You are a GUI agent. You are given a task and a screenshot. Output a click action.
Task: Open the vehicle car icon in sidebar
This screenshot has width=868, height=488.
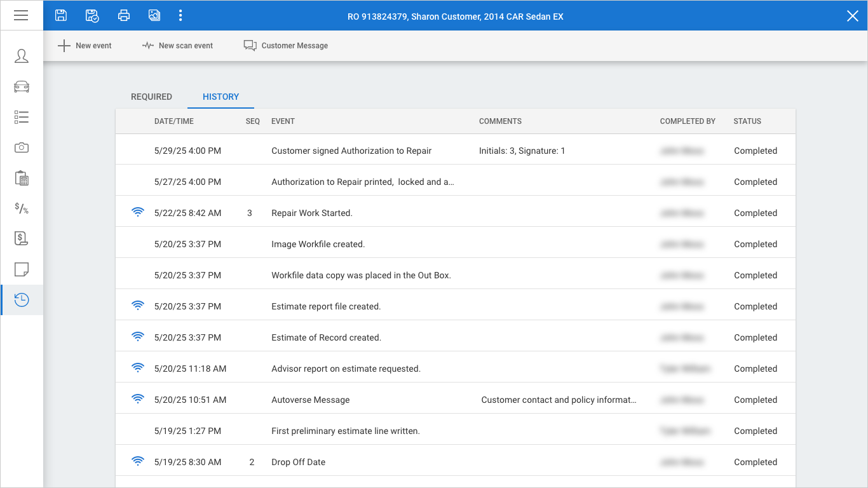pyautogui.click(x=22, y=86)
